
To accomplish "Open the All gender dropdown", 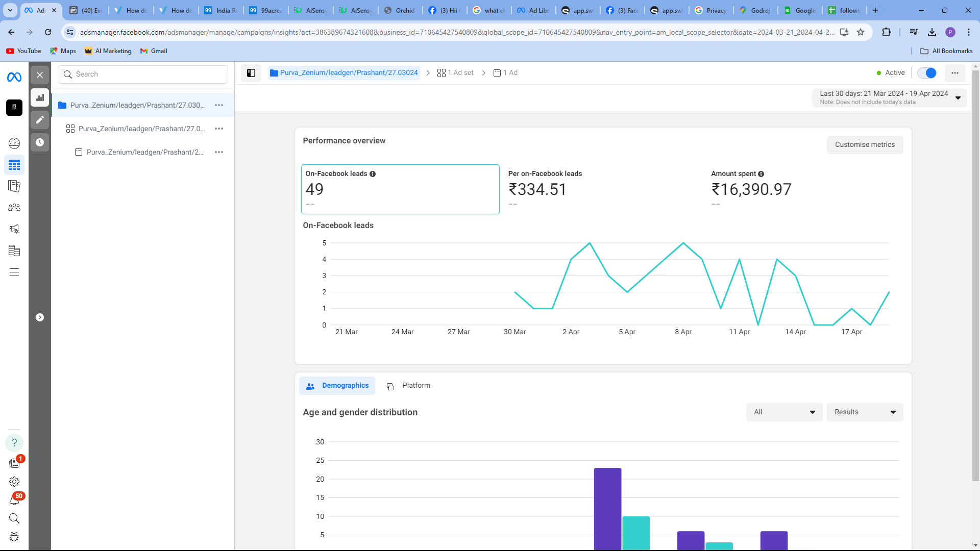I will pyautogui.click(x=784, y=412).
